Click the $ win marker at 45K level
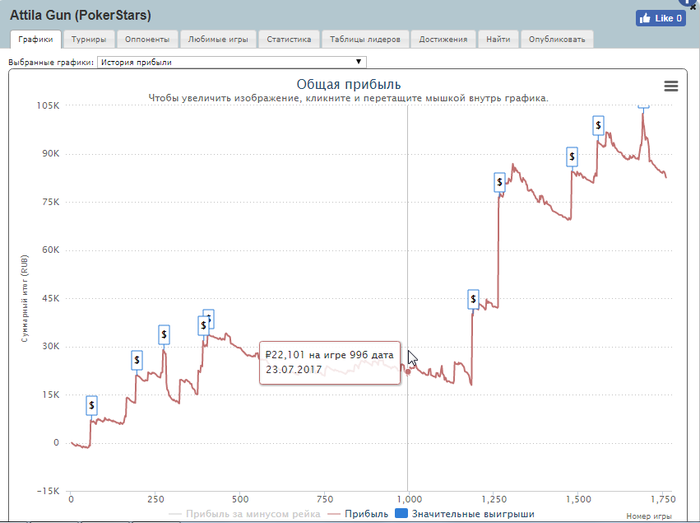 click(x=473, y=299)
